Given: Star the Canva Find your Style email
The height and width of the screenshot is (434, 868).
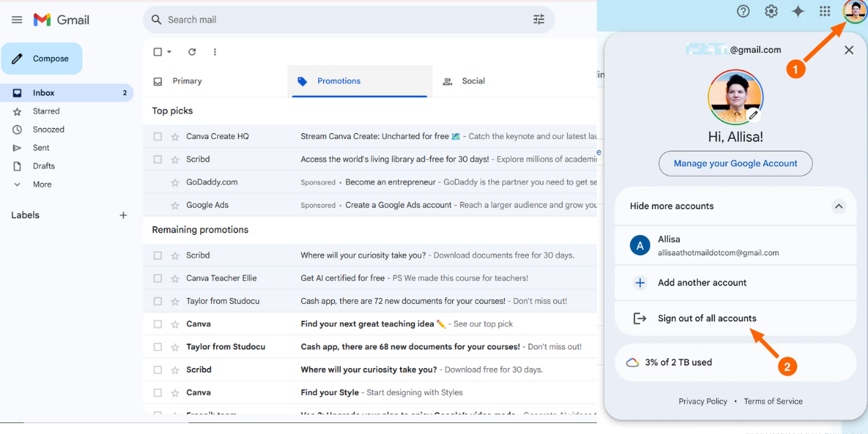Looking at the screenshot, I should tap(175, 393).
